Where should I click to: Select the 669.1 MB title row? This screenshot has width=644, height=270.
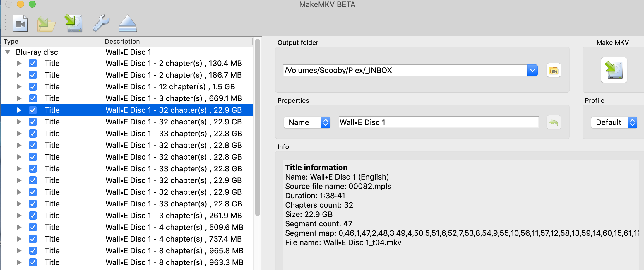click(x=127, y=98)
